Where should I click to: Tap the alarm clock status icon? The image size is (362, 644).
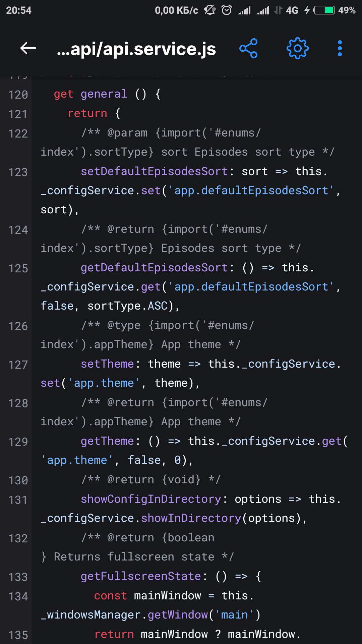tap(227, 10)
